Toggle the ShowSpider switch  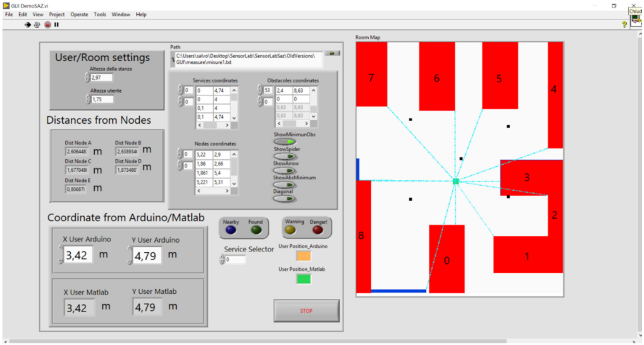click(285, 156)
